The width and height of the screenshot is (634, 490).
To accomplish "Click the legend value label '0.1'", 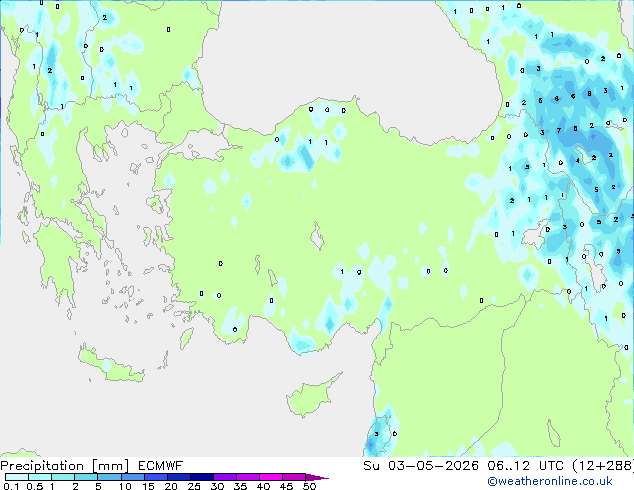I will (x=11, y=486).
